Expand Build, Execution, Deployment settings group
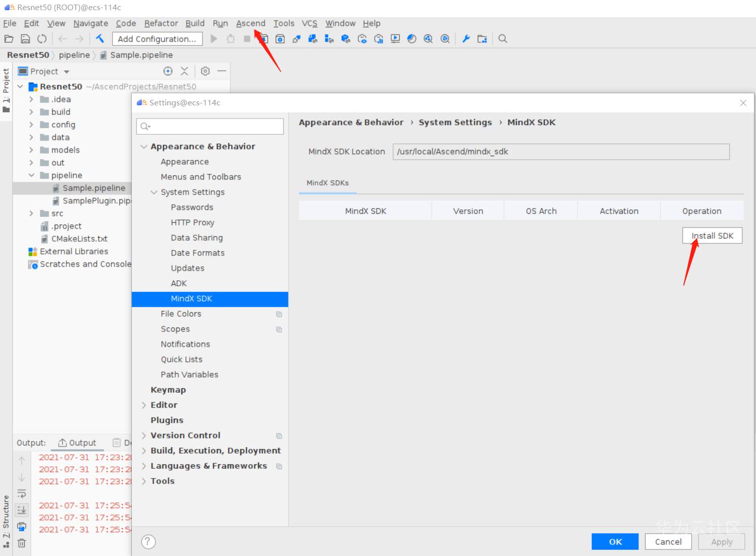This screenshot has height=556, width=756. click(144, 451)
